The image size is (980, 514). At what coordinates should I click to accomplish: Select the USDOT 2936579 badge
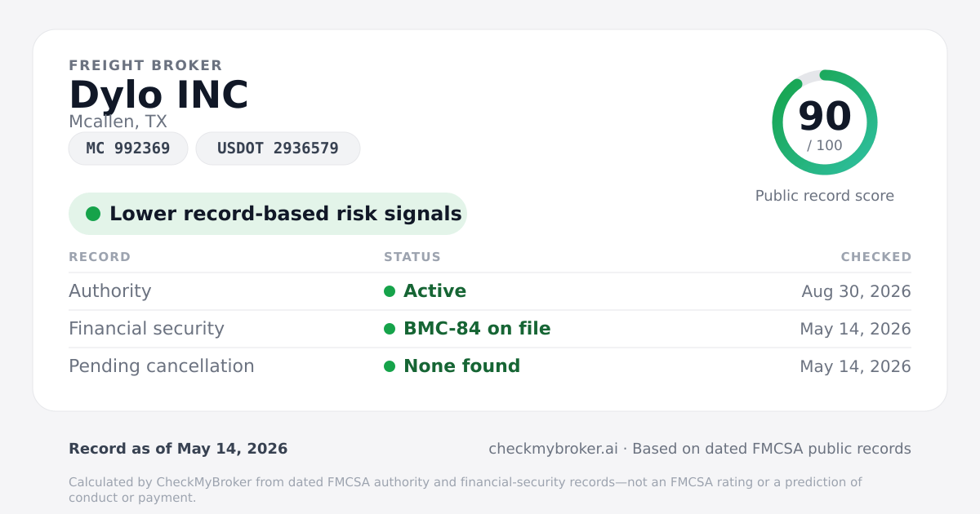(x=278, y=148)
